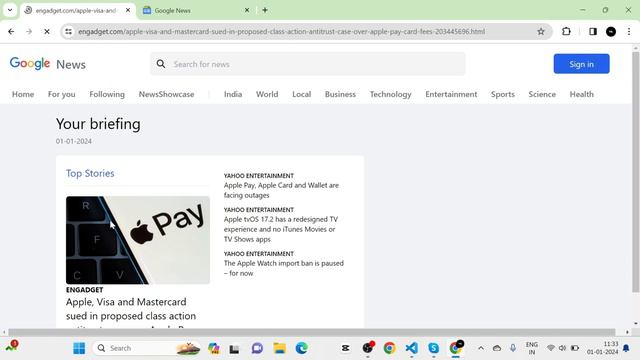Open the Local news section

(x=302, y=94)
